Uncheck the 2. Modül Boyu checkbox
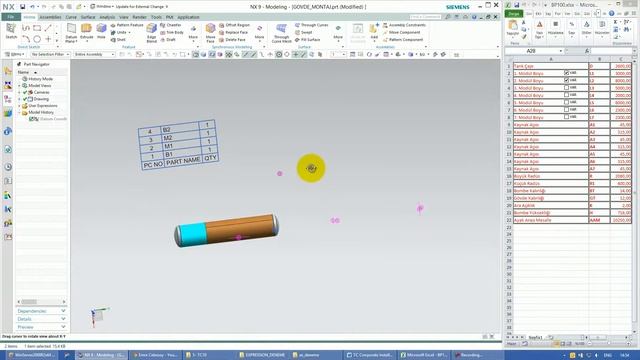The height and width of the screenshot is (360, 640). point(567,80)
